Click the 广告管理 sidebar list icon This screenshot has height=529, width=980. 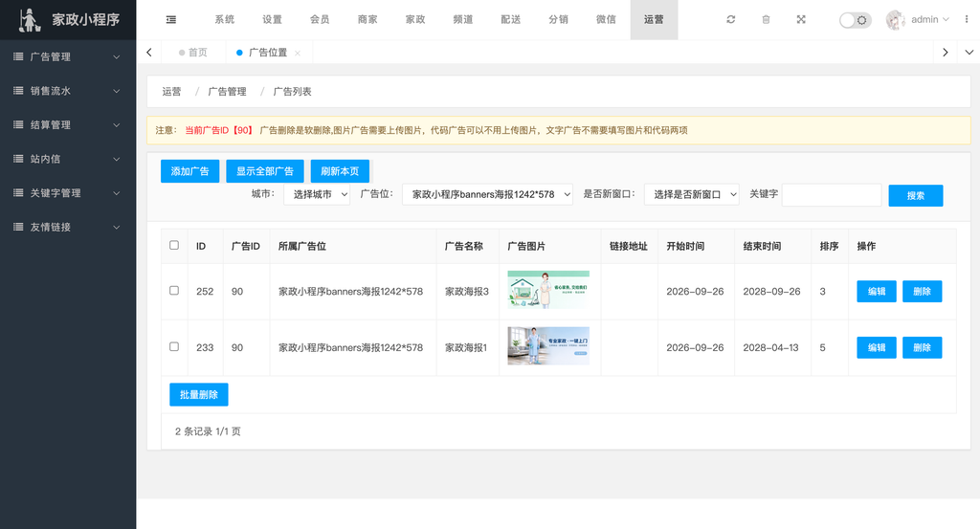[x=19, y=56]
